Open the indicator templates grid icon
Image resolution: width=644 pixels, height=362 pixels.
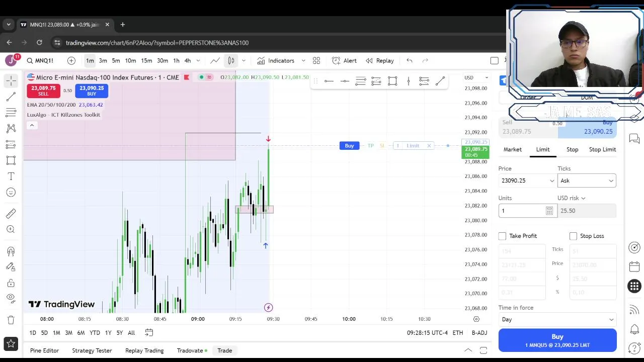(x=316, y=60)
